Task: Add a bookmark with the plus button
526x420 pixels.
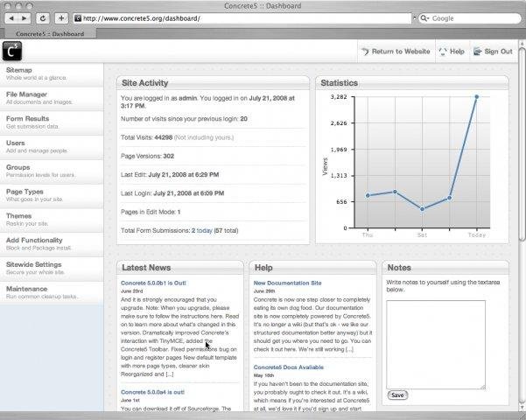Action: click(x=61, y=18)
